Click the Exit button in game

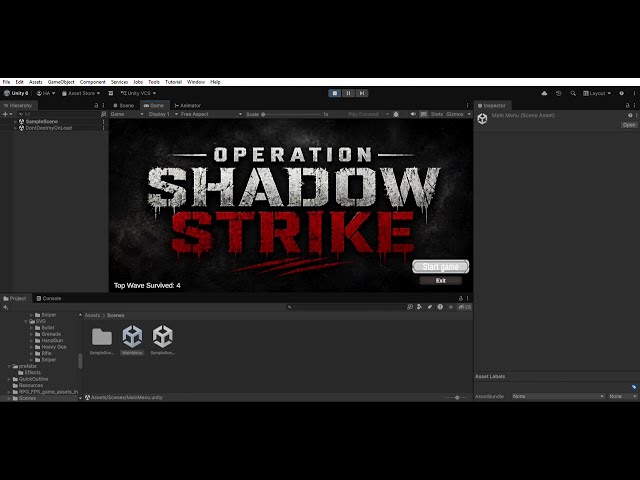[440, 280]
